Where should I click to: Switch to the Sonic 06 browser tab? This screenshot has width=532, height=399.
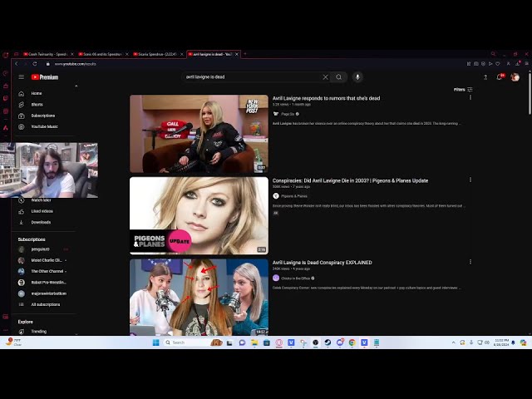(x=102, y=54)
